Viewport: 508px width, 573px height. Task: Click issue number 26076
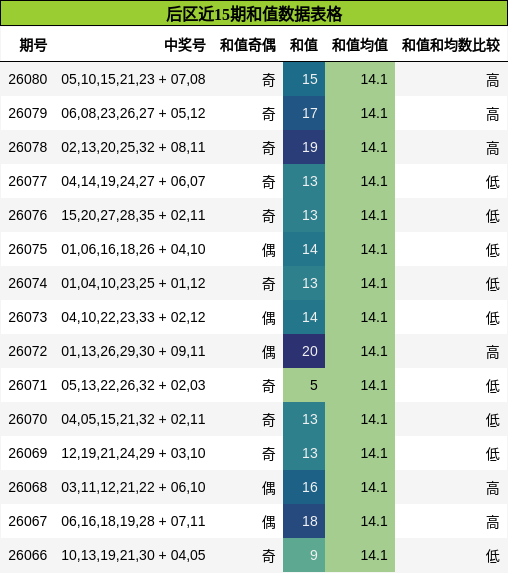(28, 215)
